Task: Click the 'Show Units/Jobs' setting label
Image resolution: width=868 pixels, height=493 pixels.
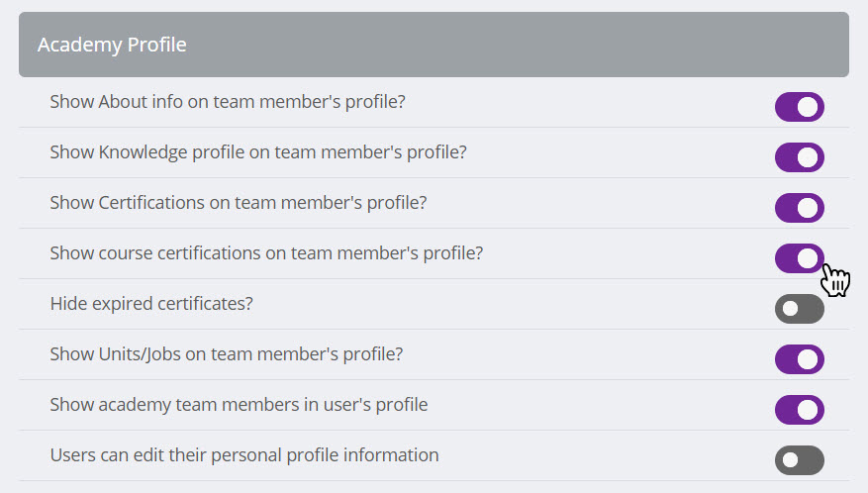Action: point(226,354)
